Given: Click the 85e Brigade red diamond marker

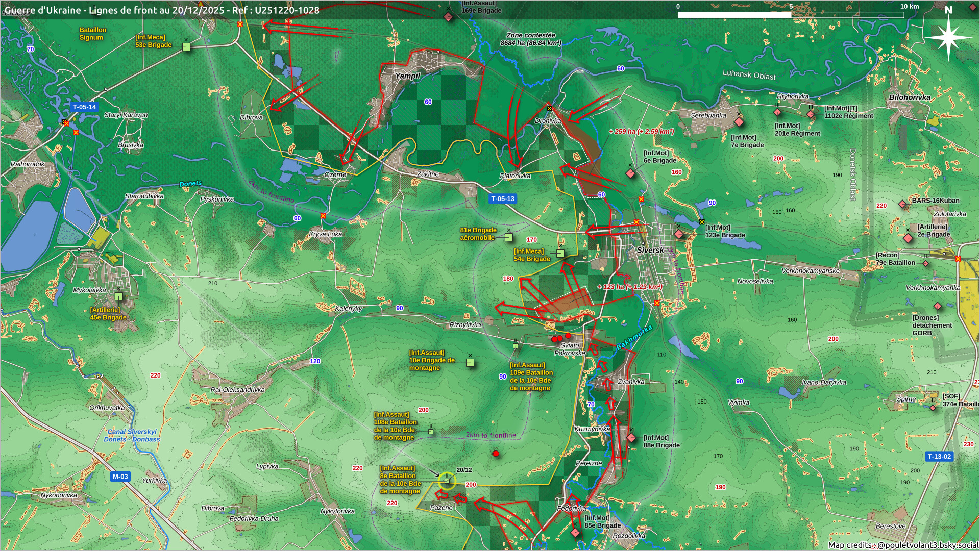Looking at the screenshot, I should pos(575,533).
